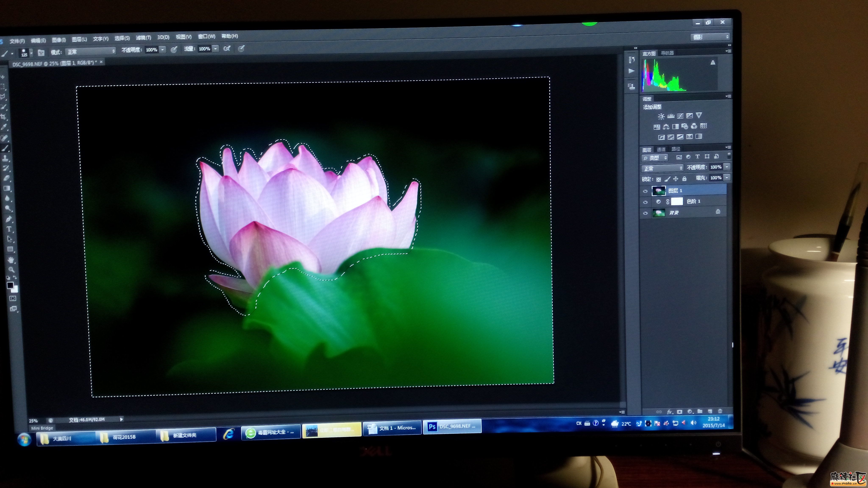The width and height of the screenshot is (868, 488).
Task: Hide the 图层 1 layer
Action: tap(645, 191)
